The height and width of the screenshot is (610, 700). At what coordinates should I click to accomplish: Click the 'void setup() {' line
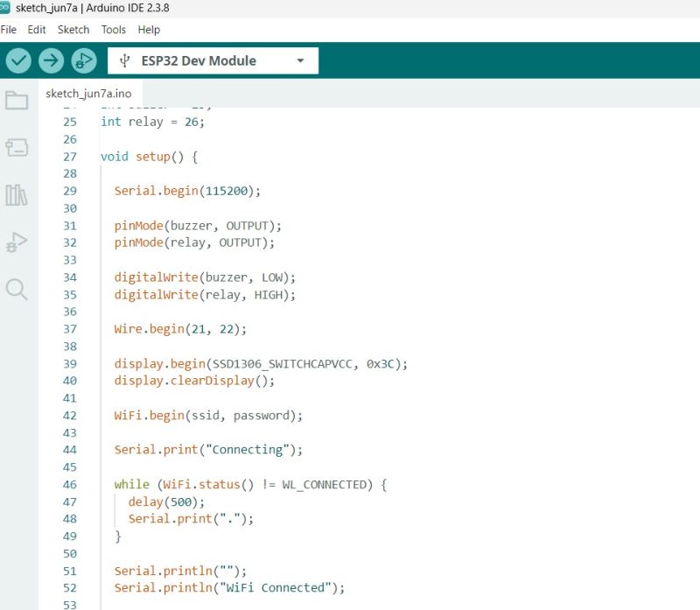pyautogui.click(x=150, y=157)
